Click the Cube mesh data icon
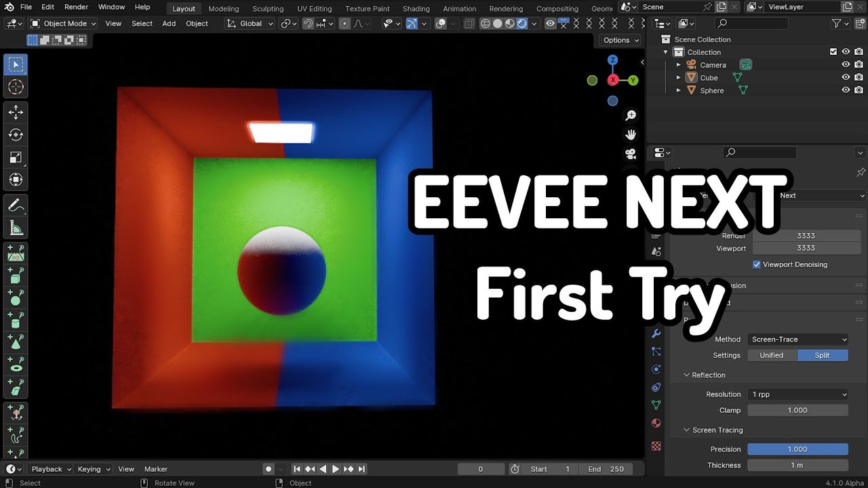Viewport: 868px width, 488px height. 737,78
